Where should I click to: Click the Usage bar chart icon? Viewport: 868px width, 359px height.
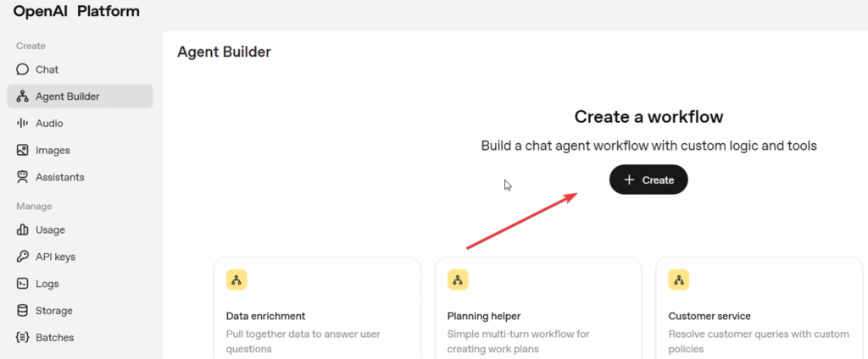tap(23, 230)
